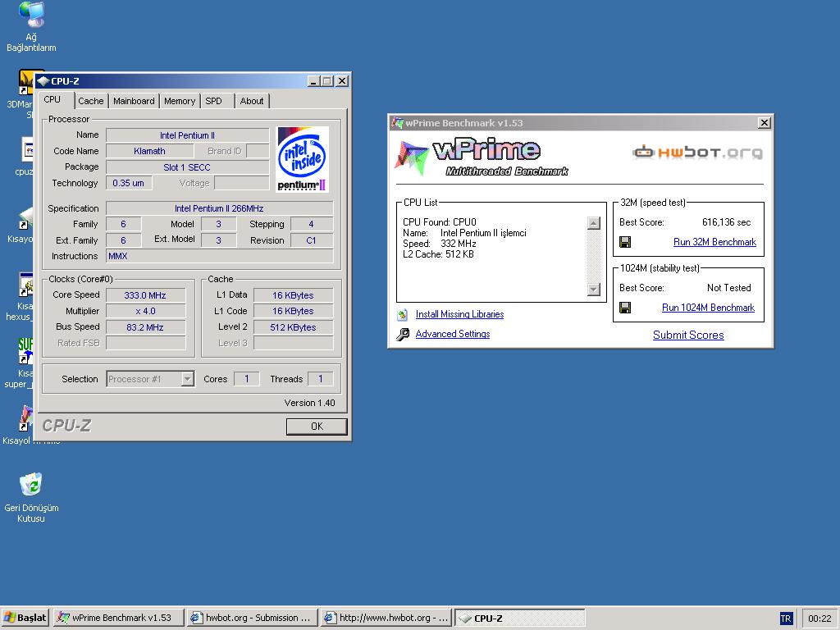840x630 pixels.
Task: Click the Technology 0.35 um field
Action: click(129, 183)
